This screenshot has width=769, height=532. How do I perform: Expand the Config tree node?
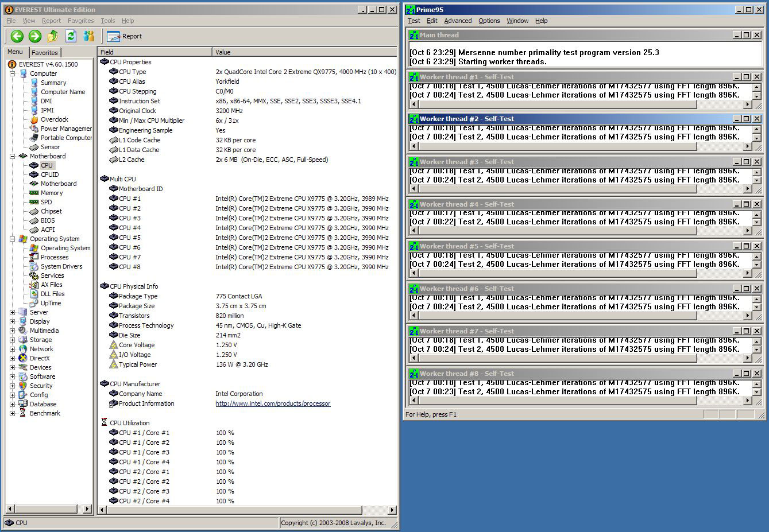tap(13, 395)
